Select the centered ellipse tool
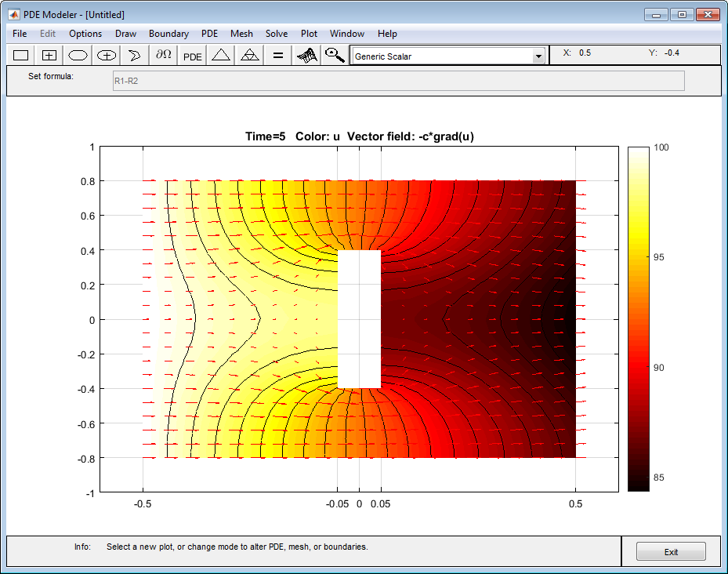 click(107, 56)
